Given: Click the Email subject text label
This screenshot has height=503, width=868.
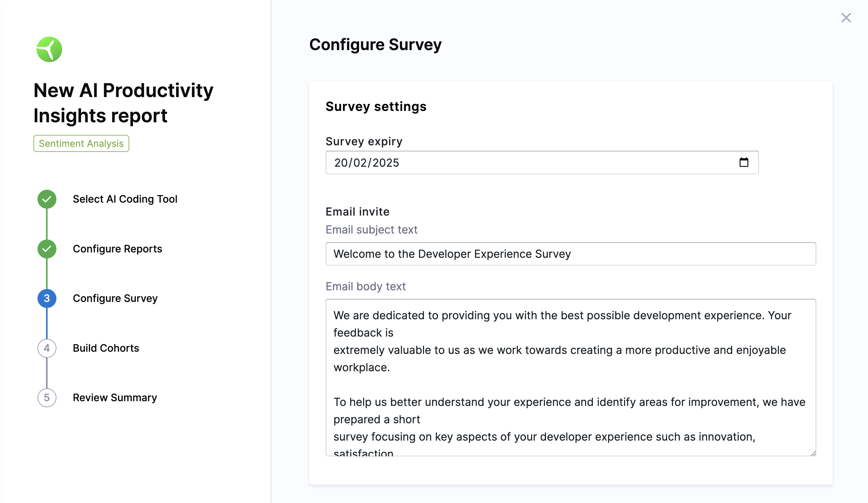Looking at the screenshot, I should click(371, 230).
